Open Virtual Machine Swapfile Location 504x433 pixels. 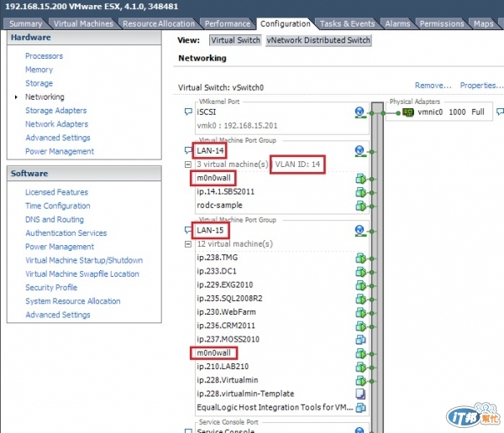click(x=82, y=274)
